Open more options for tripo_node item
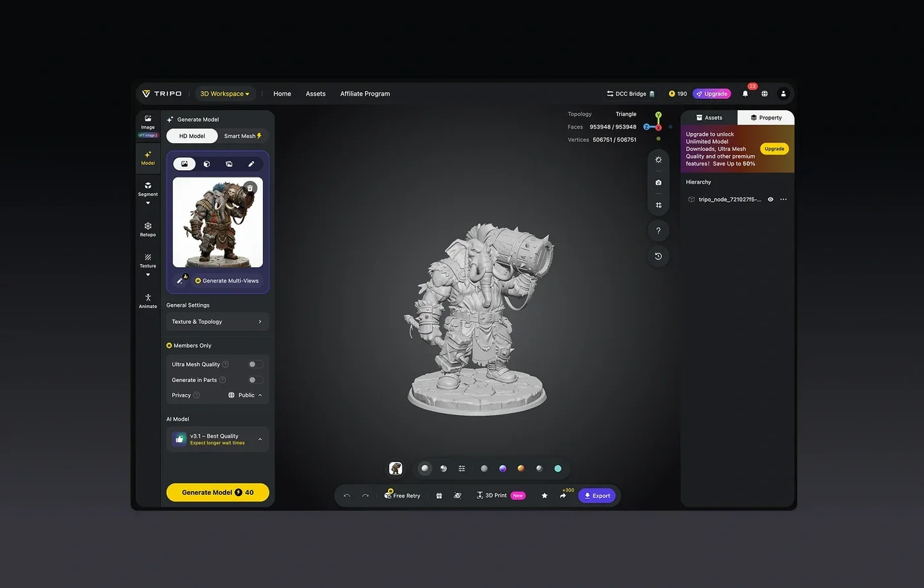This screenshot has height=588, width=924. click(x=783, y=199)
